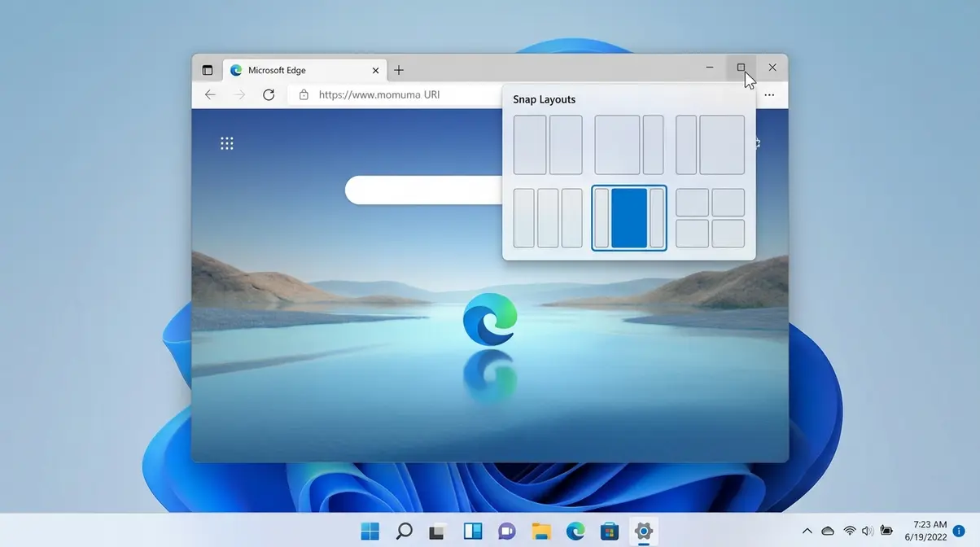Open the notification badge icon
This screenshot has width=980, height=547.
(959, 532)
